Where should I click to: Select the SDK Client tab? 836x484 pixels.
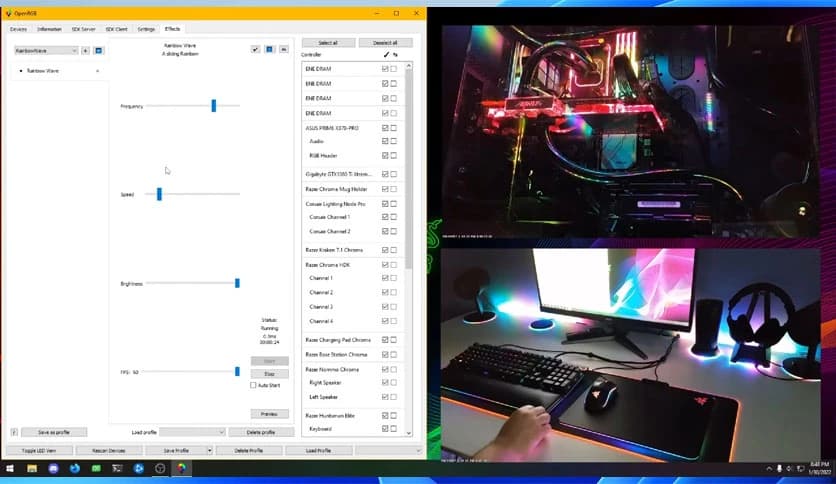pyautogui.click(x=117, y=29)
